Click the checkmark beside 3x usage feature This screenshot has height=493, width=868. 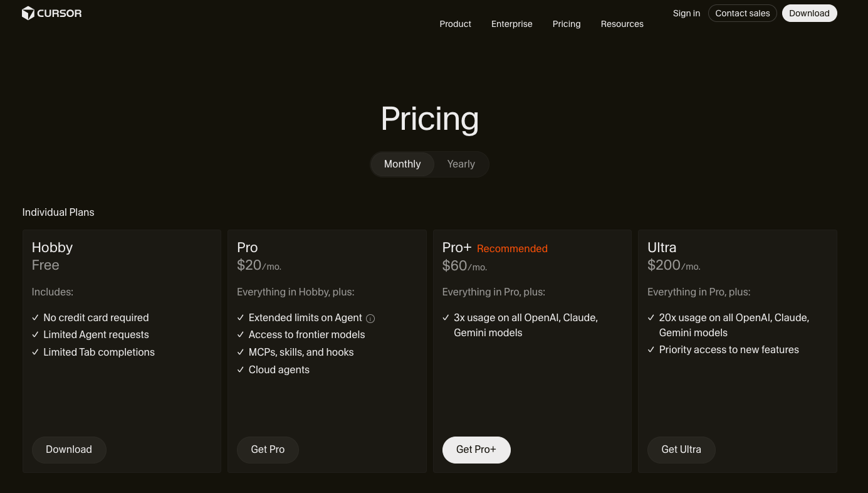[446, 318]
